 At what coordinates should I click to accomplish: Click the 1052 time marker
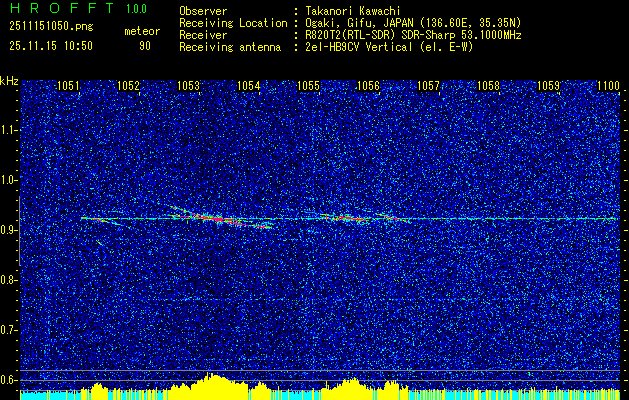(x=128, y=85)
